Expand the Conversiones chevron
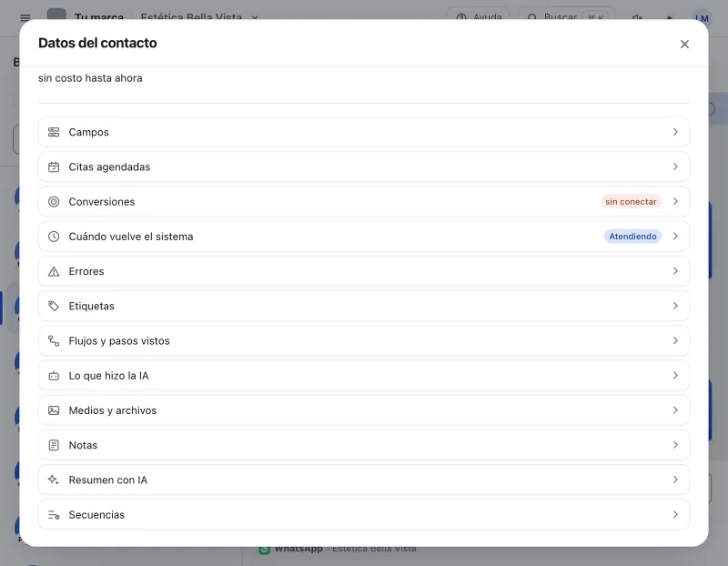Image resolution: width=728 pixels, height=566 pixels. pyautogui.click(x=675, y=201)
